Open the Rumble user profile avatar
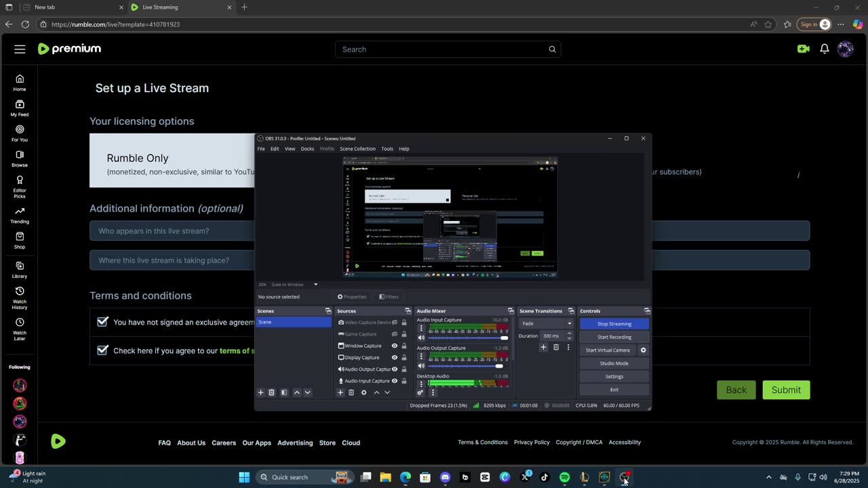 846,49
